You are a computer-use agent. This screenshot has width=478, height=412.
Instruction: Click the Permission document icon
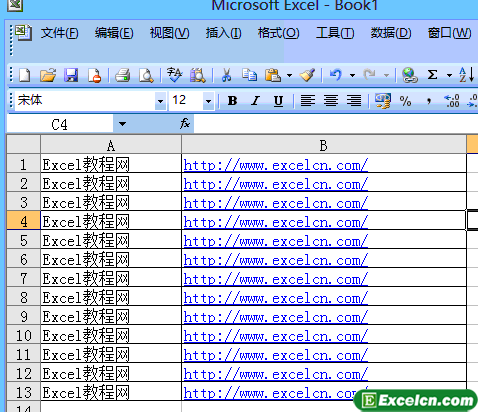click(x=94, y=75)
